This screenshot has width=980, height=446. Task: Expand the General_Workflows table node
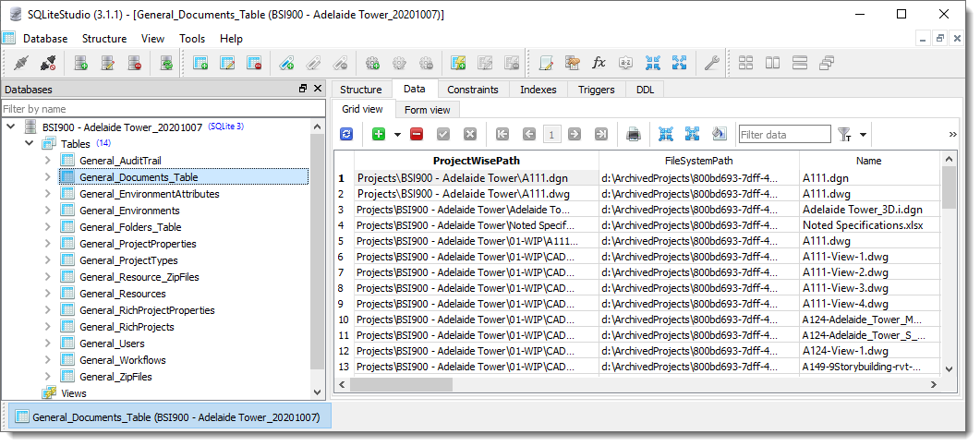click(47, 360)
